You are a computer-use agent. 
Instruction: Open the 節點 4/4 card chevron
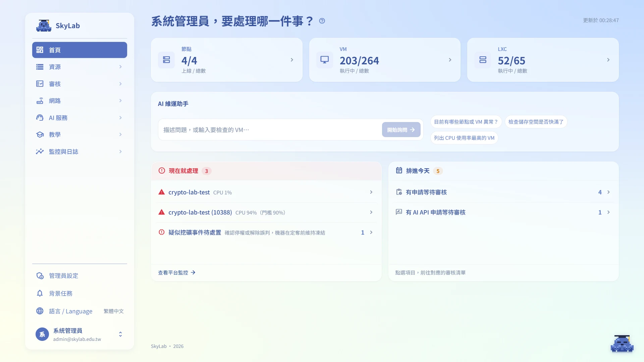(x=292, y=60)
